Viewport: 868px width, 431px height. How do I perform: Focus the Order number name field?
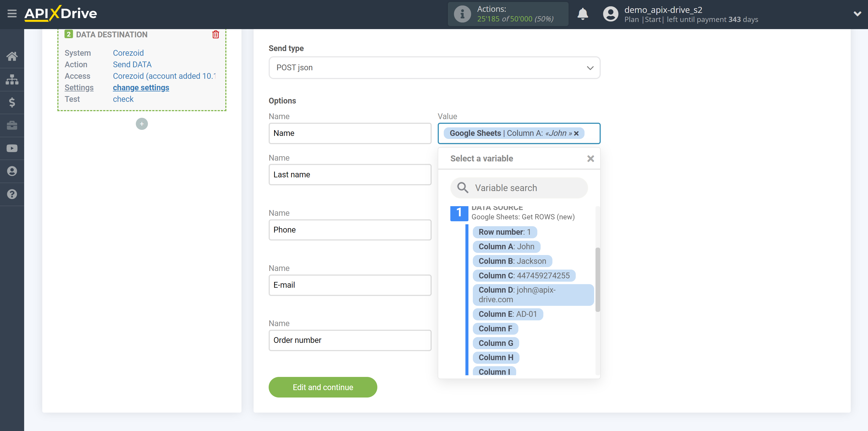tap(350, 340)
